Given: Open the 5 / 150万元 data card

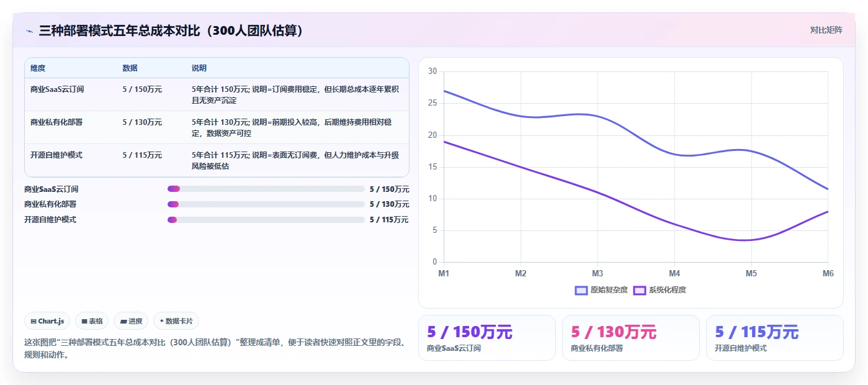Looking at the screenshot, I should point(487,338).
